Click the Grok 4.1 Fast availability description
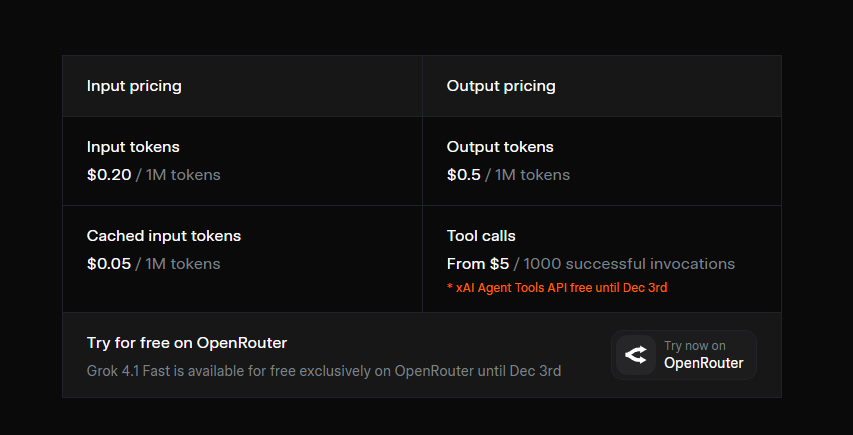The width and height of the screenshot is (853, 435). (x=324, y=371)
